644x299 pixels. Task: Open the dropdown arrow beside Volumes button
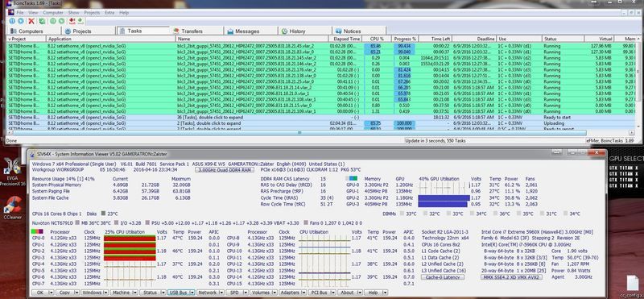[274, 293]
